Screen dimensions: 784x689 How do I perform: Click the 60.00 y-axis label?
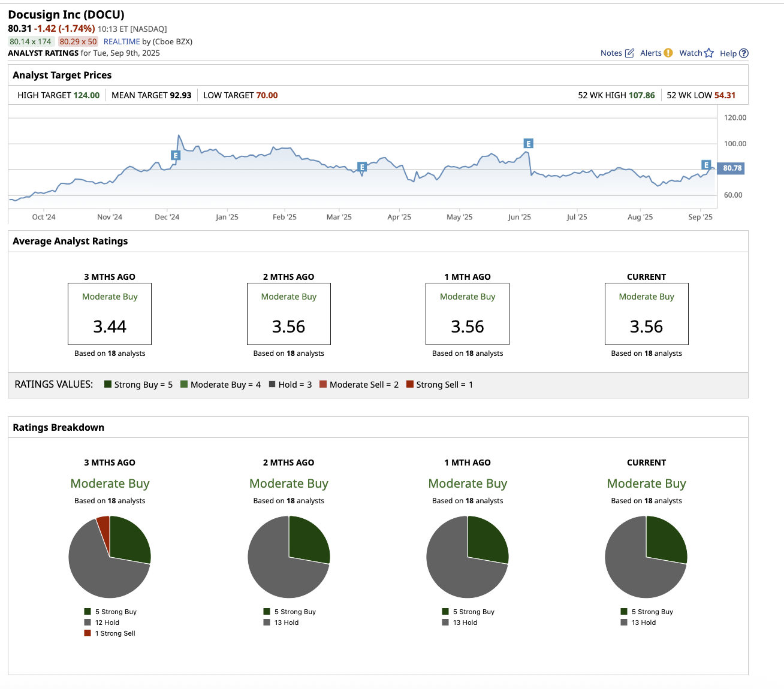(733, 195)
